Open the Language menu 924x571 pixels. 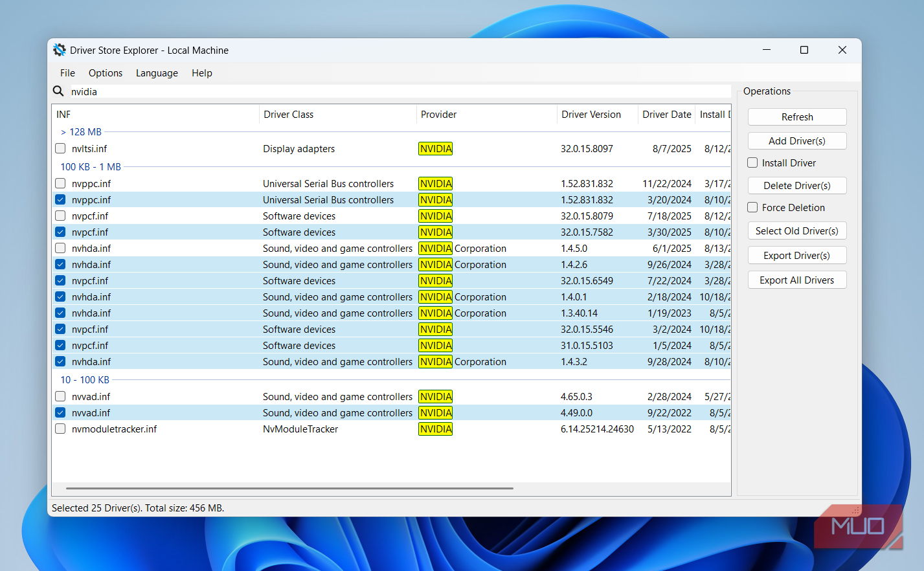(157, 73)
